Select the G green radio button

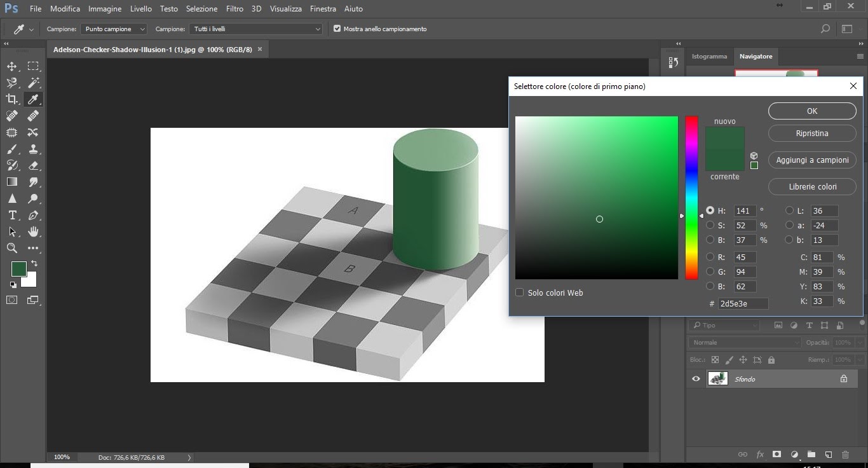(x=710, y=272)
